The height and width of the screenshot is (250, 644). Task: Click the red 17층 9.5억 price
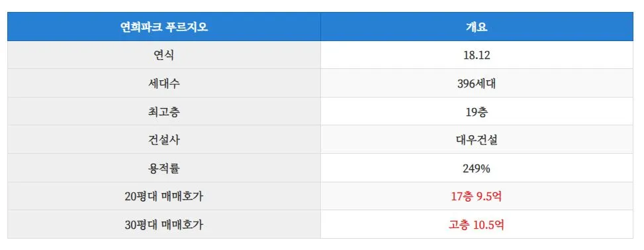477,196
